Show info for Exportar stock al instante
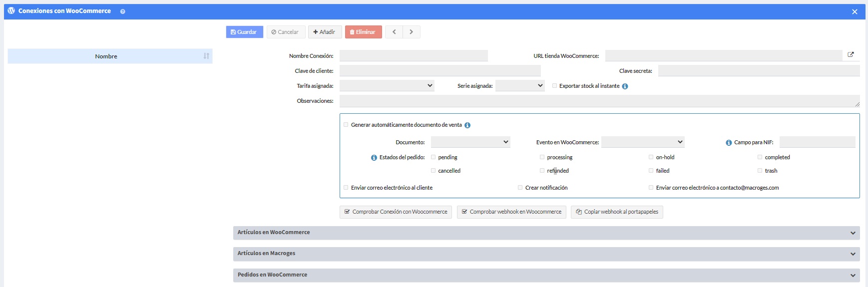868x287 pixels. point(625,86)
